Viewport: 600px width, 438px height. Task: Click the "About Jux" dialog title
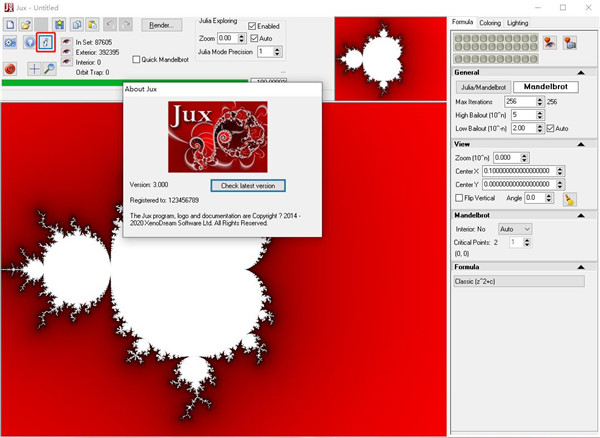tap(141, 89)
